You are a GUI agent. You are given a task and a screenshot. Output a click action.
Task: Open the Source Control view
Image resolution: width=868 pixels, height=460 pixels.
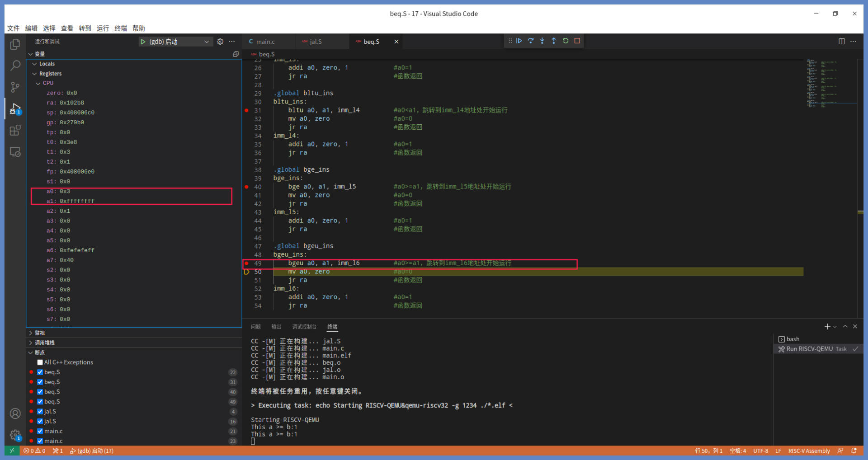pyautogui.click(x=15, y=87)
